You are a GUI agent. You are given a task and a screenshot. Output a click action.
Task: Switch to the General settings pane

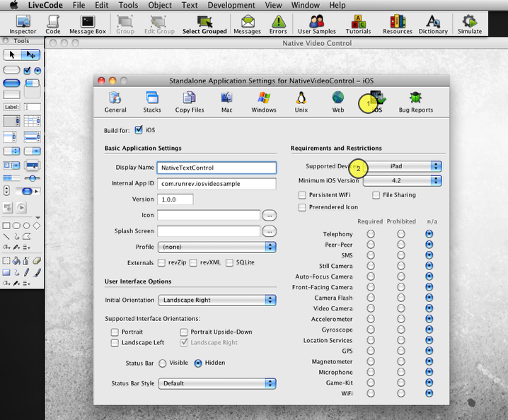coord(115,103)
